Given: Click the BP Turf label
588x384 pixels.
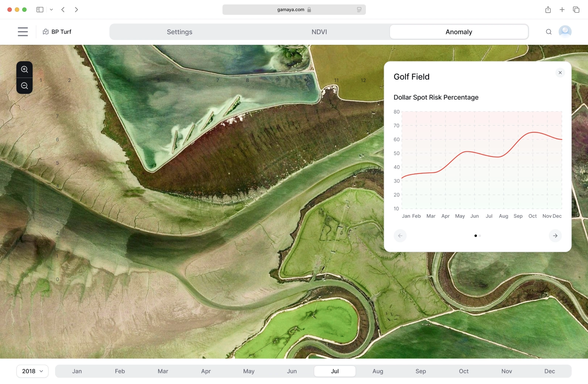Looking at the screenshot, I should [61, 32].
